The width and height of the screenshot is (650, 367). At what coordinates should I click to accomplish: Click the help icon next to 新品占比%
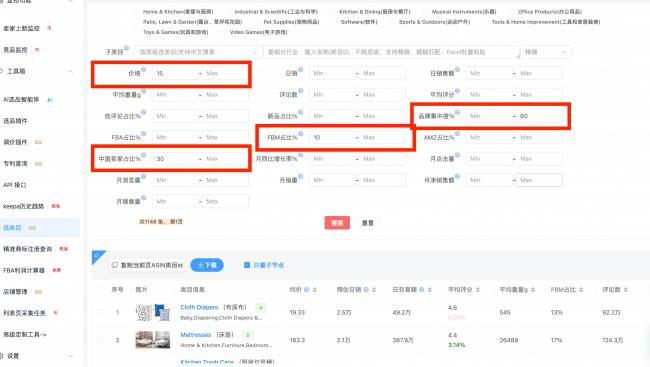tap(301, 112)
